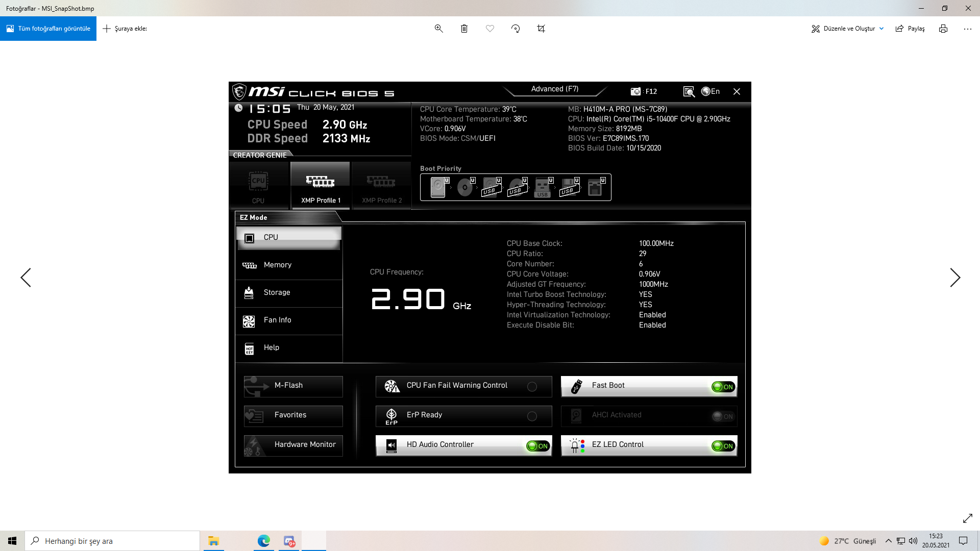Open the Memory tab in EZ Mode
Image resolution: width=980 pixels, height=551 pixels.
coord(289,265)
